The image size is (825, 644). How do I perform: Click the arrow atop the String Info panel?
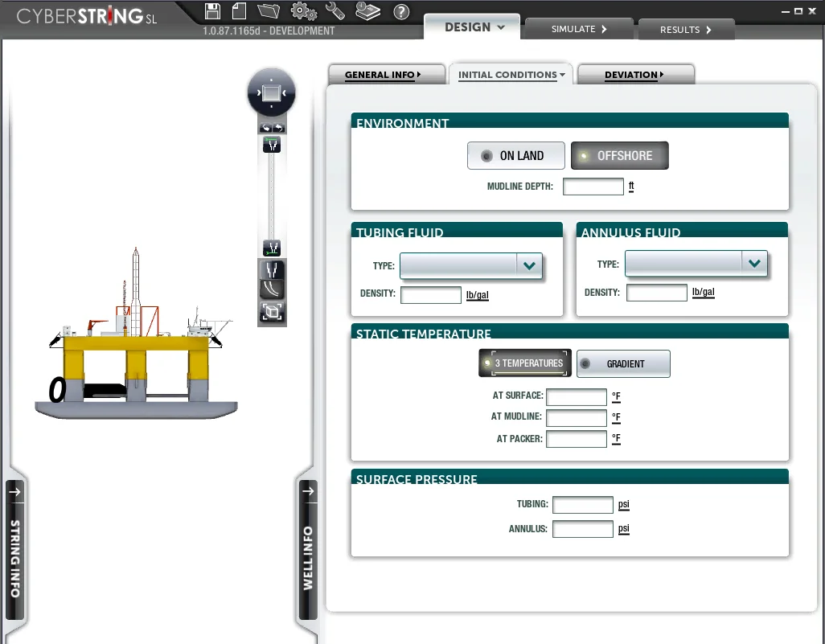(14, 492)
